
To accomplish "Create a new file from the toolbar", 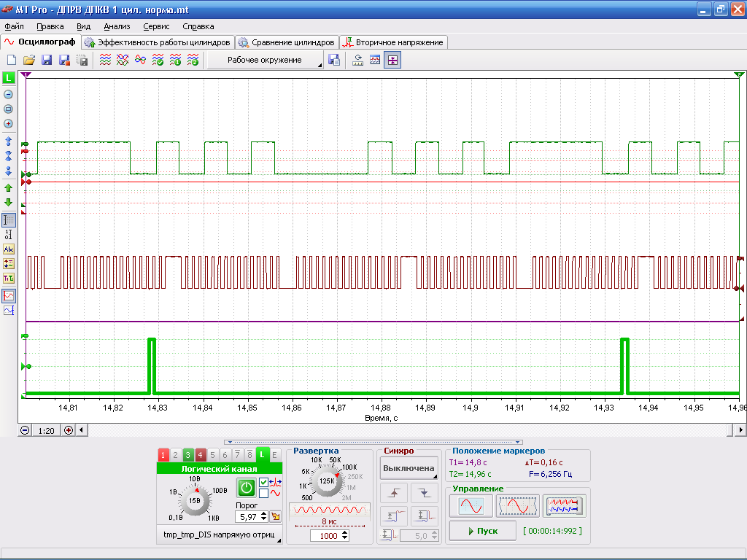I will point(12,60).
